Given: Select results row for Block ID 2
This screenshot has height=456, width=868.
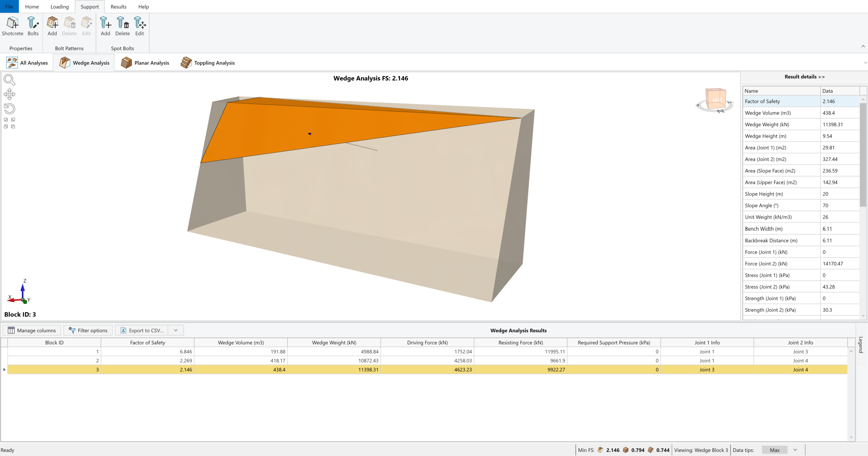Looking at the screenshot, I should tap(427, 360).
